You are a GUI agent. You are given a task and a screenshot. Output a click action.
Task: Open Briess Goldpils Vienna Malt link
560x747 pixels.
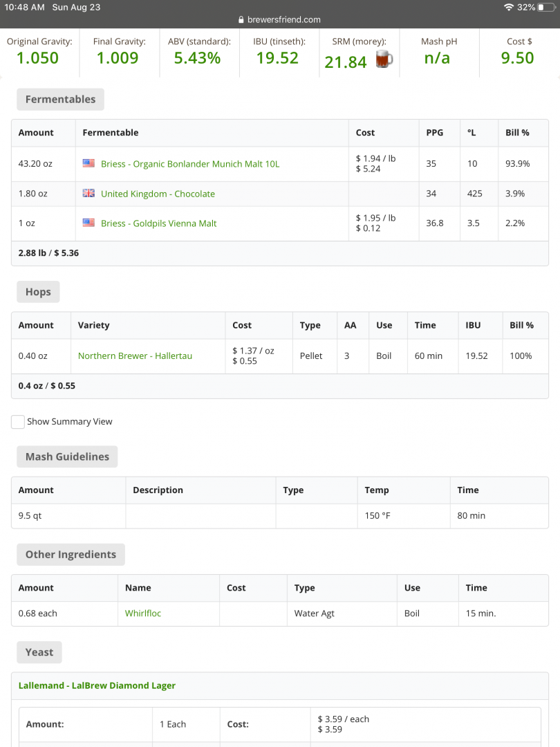coord(158,223)
